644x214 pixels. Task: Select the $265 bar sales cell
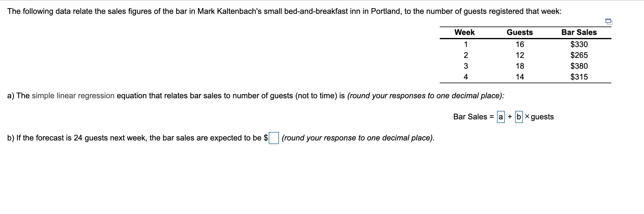(579, 55)
